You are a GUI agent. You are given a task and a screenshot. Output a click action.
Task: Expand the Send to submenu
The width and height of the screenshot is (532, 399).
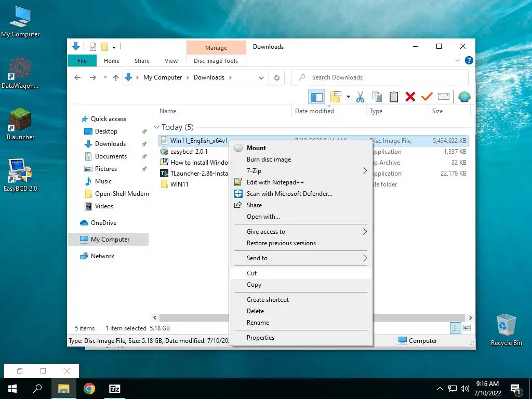tap(365, 258)
